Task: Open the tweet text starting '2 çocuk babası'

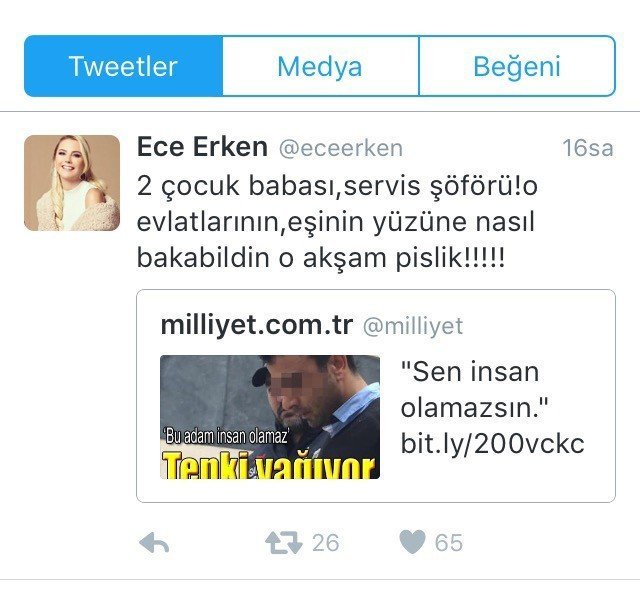Action: [x=337, y=222]
